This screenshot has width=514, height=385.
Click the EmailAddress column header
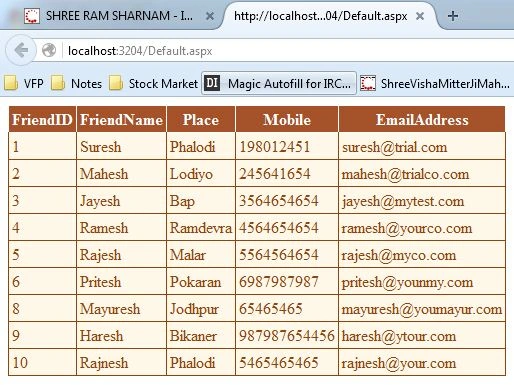pos(422,119)
